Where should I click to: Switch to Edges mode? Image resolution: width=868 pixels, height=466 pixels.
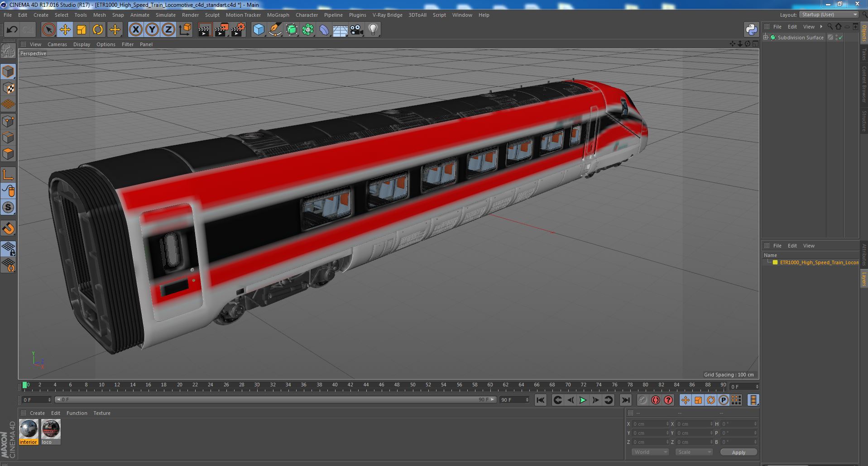8,137
